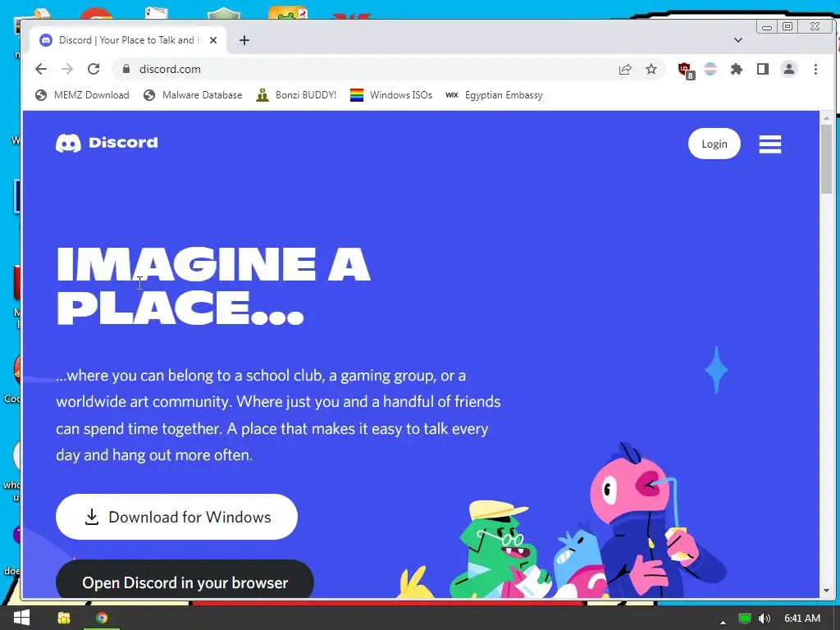Image resolution: width=840 pixels, height=630 pixels.
Task: Click the IMAGINE A PLACE... headline
Action: (213, 285)
